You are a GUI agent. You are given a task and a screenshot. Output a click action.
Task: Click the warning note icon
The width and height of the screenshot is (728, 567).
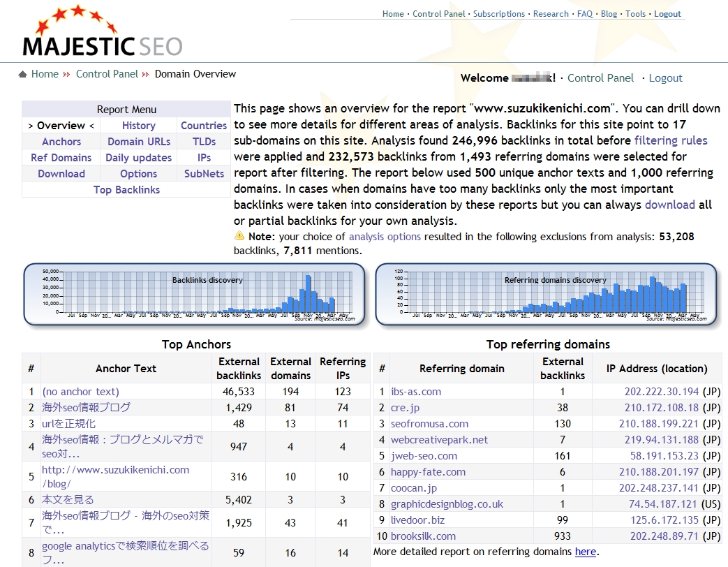[239, 235]
